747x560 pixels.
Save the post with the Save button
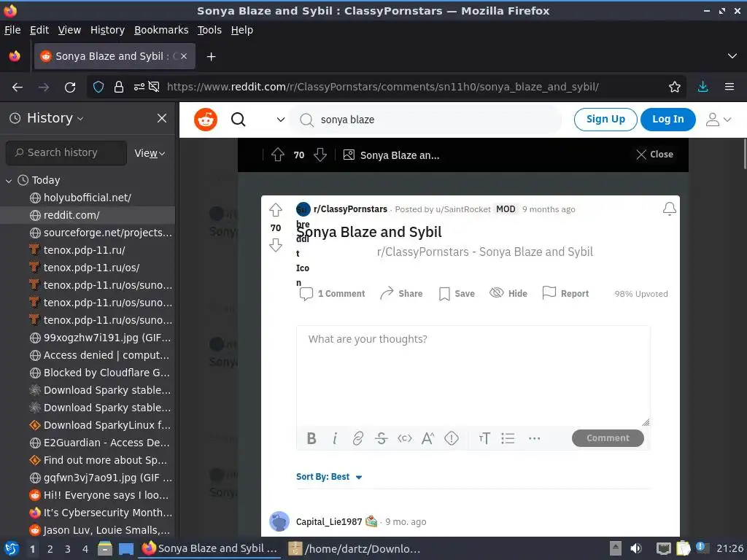click(x=457, y=293)
